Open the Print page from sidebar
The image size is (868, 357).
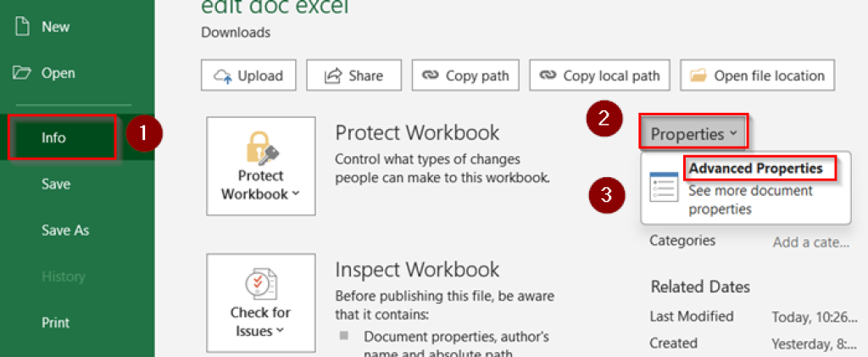tap(55, 322)
